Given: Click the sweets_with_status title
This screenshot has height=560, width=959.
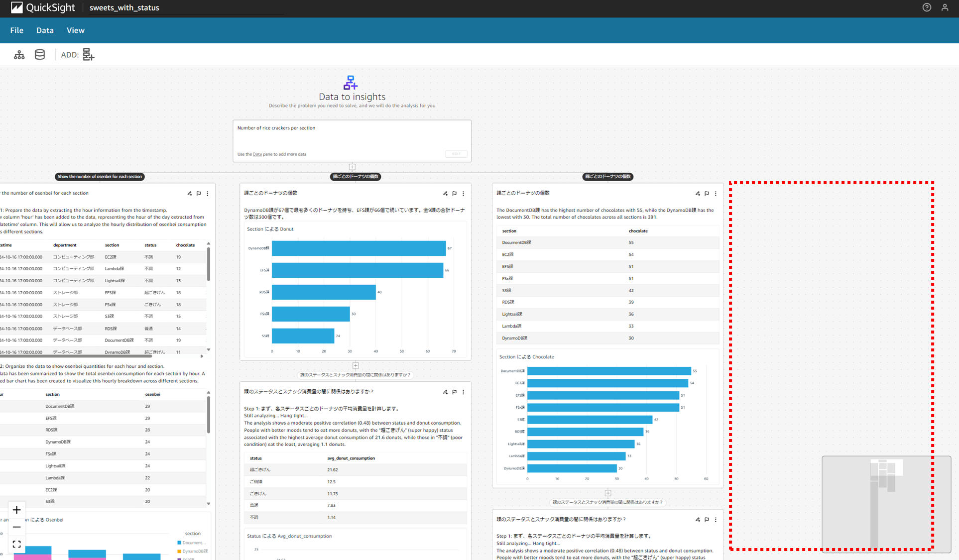Looking at the screenshot, I should pyautogui.click(x=124, y=7).
